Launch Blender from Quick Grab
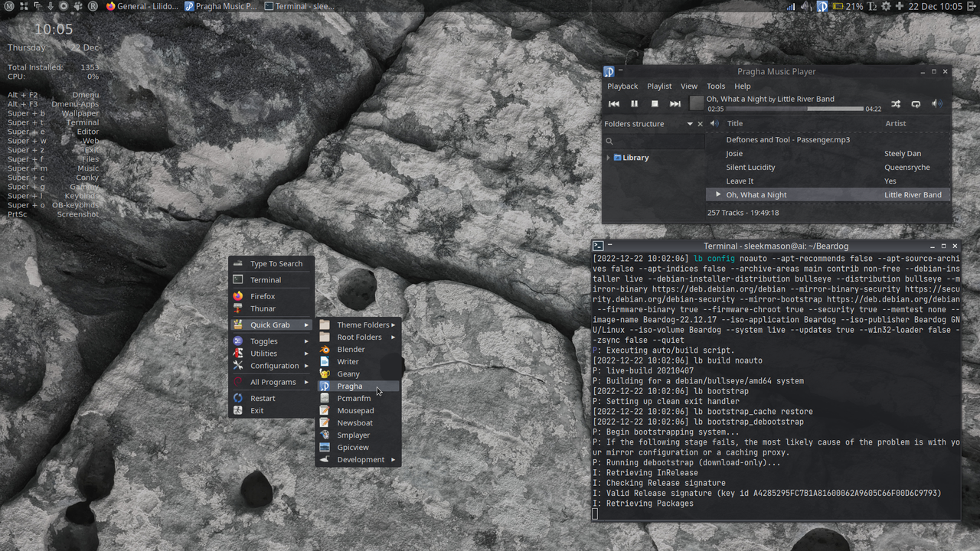The width and height of the screenshot is (980, 551). click(x=358, y=350)
